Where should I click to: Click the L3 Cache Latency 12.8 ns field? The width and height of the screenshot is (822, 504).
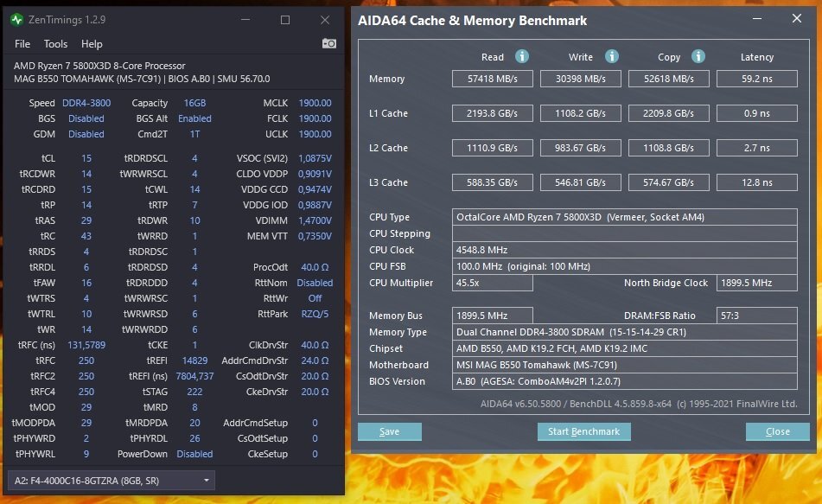point(757,182)
